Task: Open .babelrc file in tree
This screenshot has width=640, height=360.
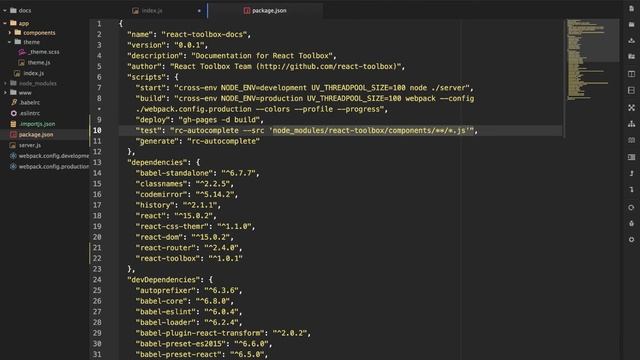Action: coord(29,102)
